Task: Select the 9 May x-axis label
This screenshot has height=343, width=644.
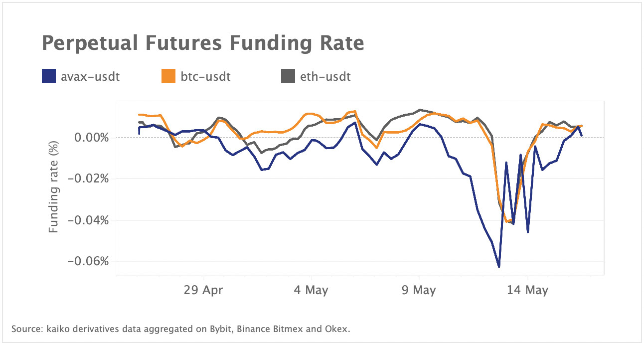Action: pyautogui.click(x=419, y=290)
